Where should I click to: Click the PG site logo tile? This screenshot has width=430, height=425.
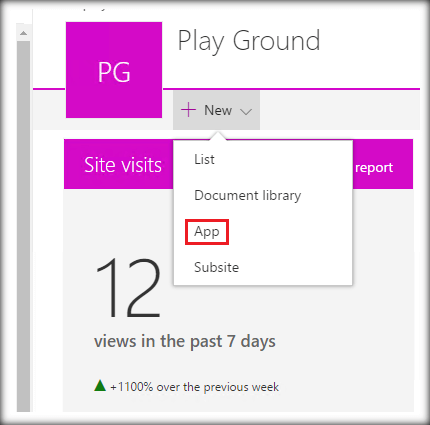(x=114, y=70)
